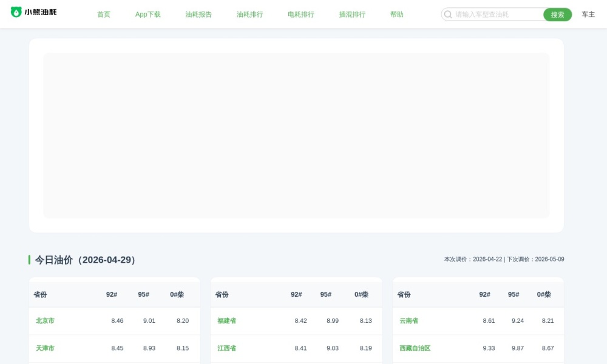Switch to 电耗排行 ranking page
The width and height of the screenshot is (607, 364).
(x=300, y=15)
